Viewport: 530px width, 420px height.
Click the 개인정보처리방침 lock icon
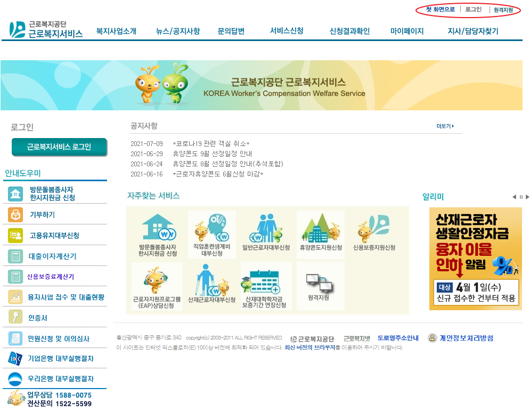pos(432,337)
